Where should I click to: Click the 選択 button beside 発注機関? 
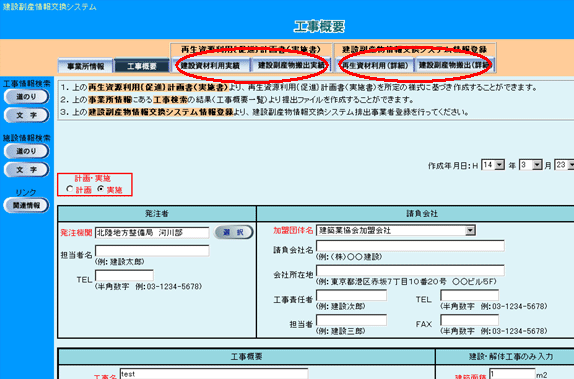click(234, 232)
